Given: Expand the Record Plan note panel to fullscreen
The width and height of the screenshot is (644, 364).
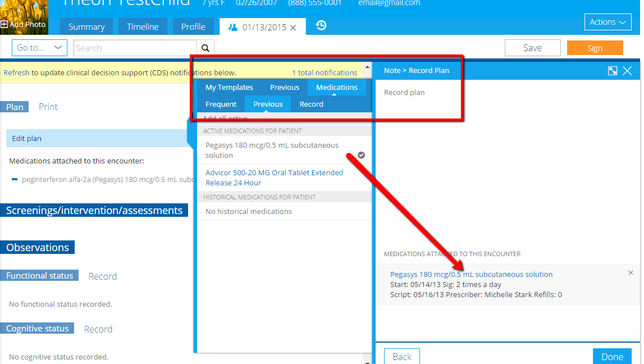Looking at the screenshot, I should (x=612, y=71).
